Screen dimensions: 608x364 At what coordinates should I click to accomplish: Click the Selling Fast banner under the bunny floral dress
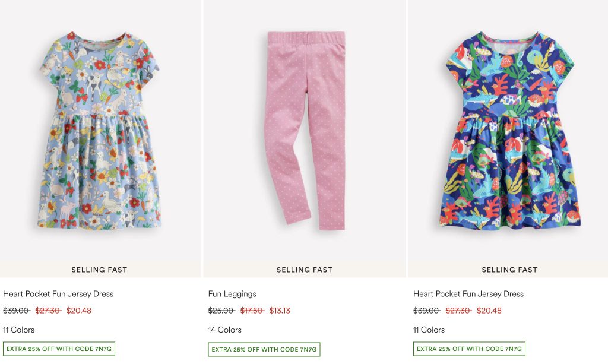click(x=100, y=270)
